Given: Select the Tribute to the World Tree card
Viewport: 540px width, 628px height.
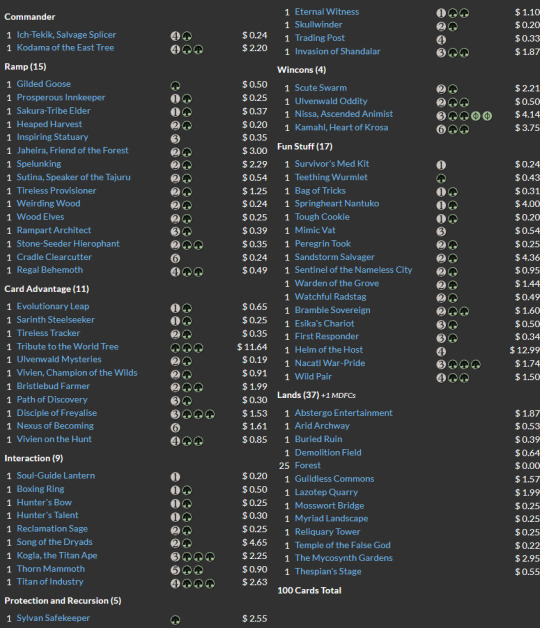Looking at the screenshot, I should coord(67,346).
